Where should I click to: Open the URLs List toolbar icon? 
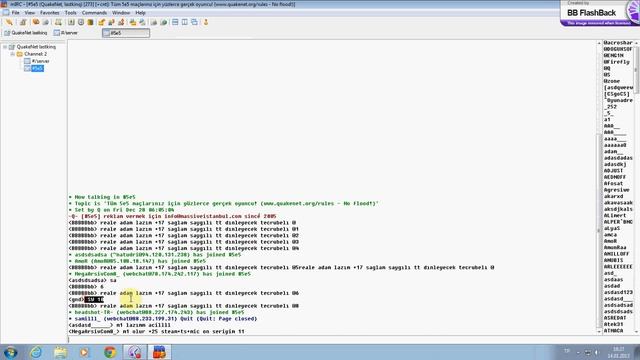164,22
